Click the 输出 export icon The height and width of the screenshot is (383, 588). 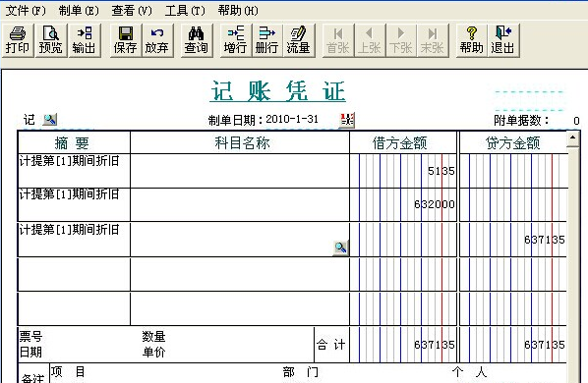point(84,40)
